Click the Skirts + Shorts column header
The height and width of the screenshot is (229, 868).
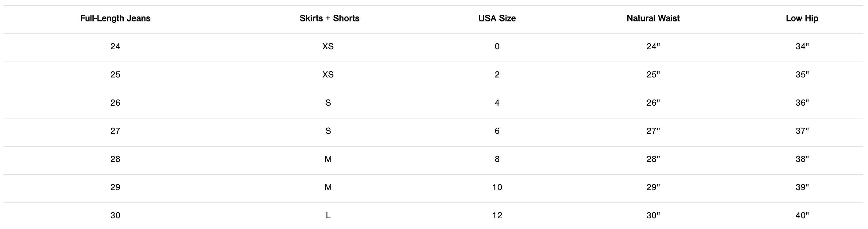[329, 18]
